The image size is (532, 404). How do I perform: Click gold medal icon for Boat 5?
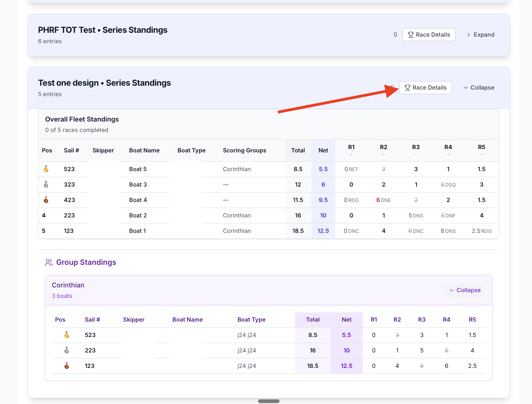point(46,169)
